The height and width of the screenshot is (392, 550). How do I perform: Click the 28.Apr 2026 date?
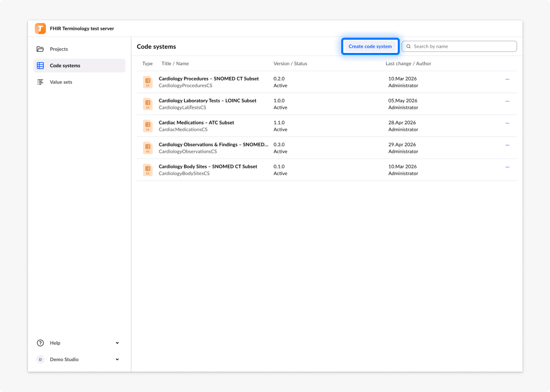(402, 123)
